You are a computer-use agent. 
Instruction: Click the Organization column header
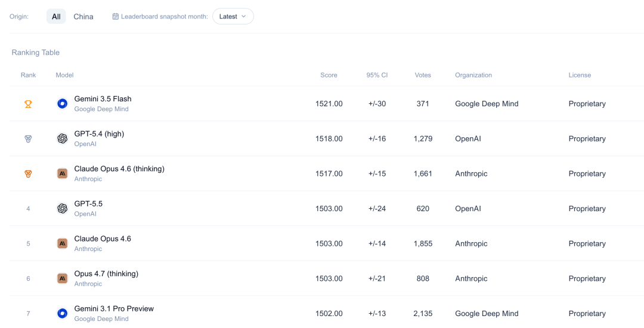(473, 75)
